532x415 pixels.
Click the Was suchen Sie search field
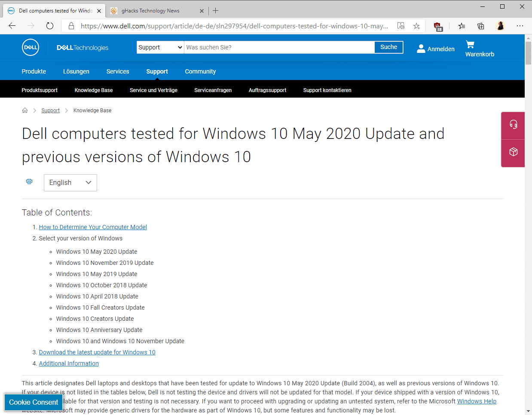(x=279, y=47)
